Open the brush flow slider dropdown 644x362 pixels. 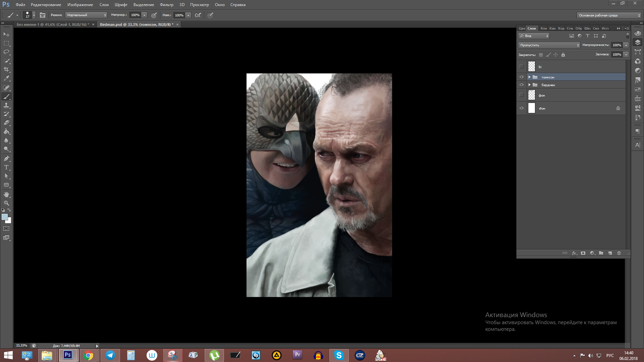[x=188, y=15]
